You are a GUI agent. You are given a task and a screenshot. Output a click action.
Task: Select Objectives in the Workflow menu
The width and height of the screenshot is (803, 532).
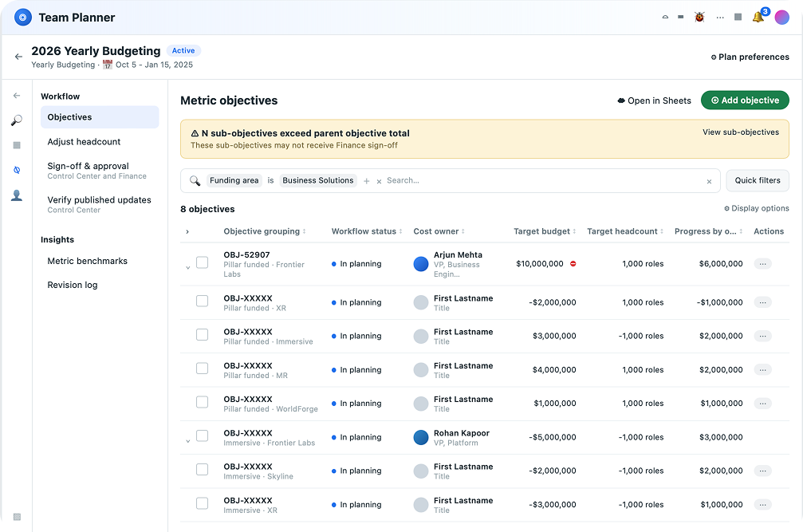(100, 117)
